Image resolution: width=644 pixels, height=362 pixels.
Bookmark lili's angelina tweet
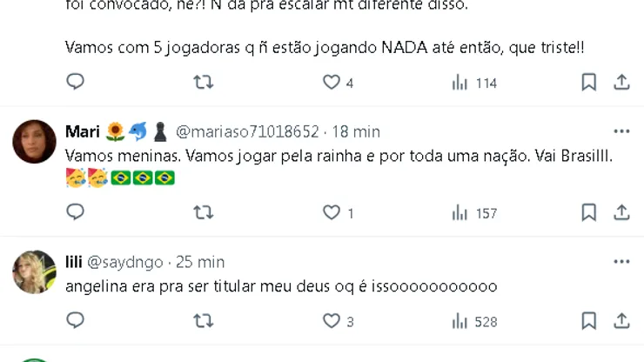click(589, 321)
